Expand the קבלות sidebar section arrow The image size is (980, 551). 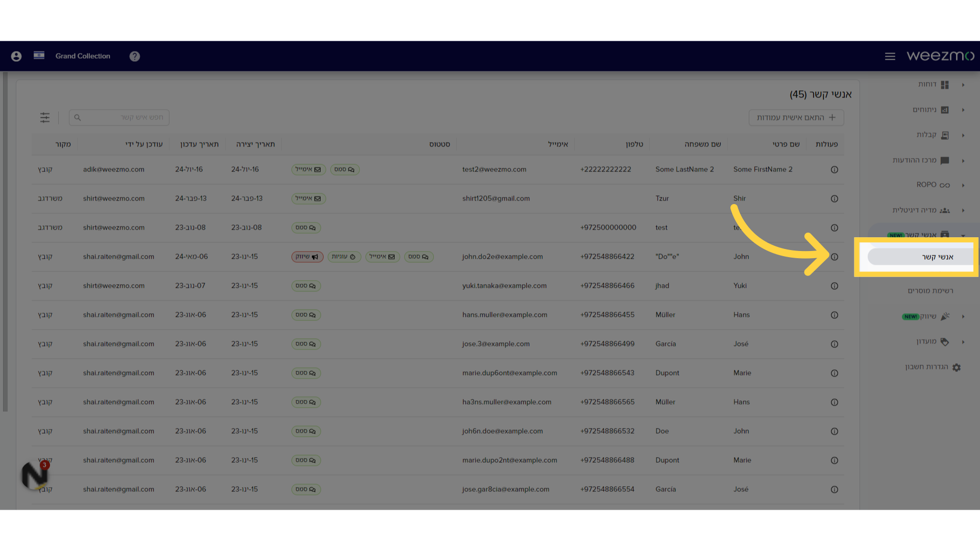click(963, 135)
